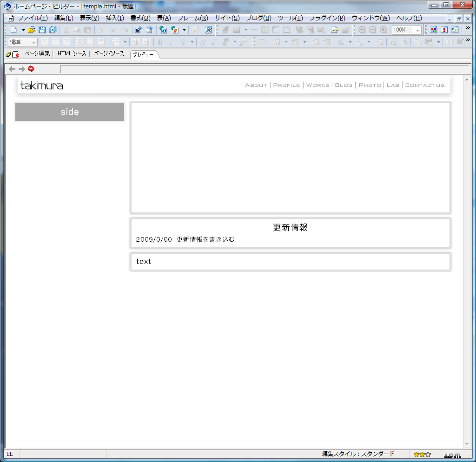
Task: Switch to the ページ編集 tab
Action: pyautogui.click(x=37, y=53)
